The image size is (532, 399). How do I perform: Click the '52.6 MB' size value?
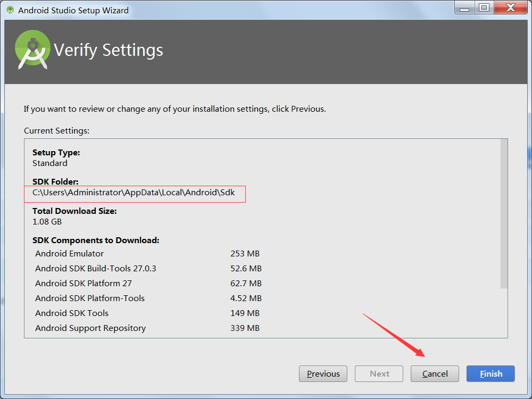click(x=246, y=268)
